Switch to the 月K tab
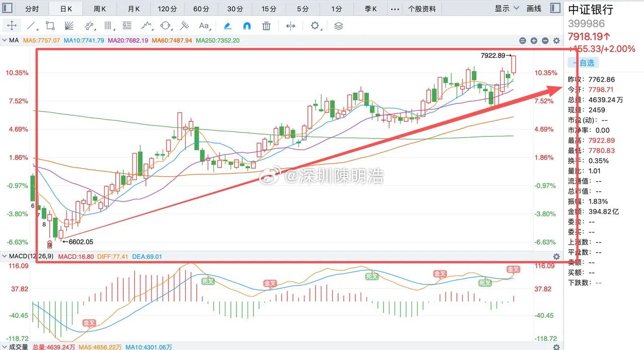The width and height of the screenshot is (644, 350). (133, 9)
